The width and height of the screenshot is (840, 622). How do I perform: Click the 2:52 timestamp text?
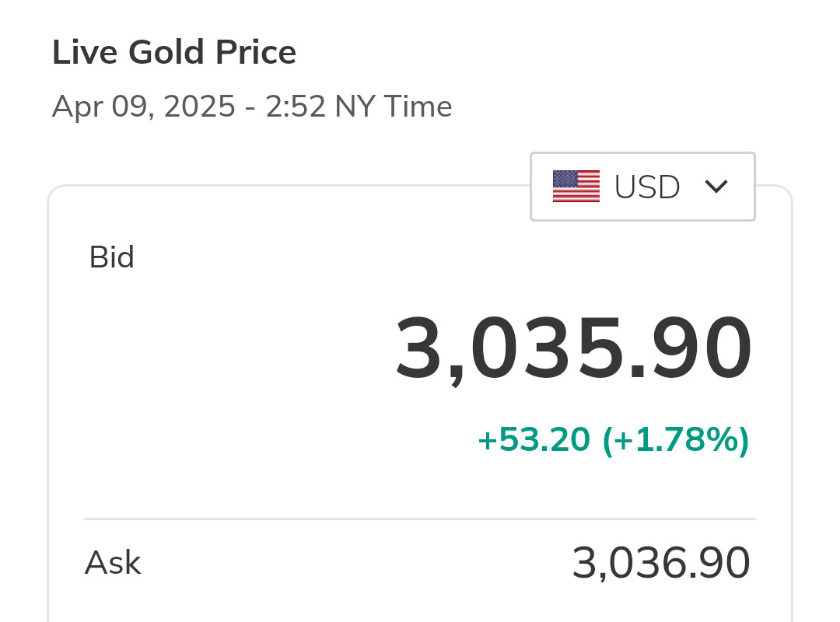[x=296, y=107]
